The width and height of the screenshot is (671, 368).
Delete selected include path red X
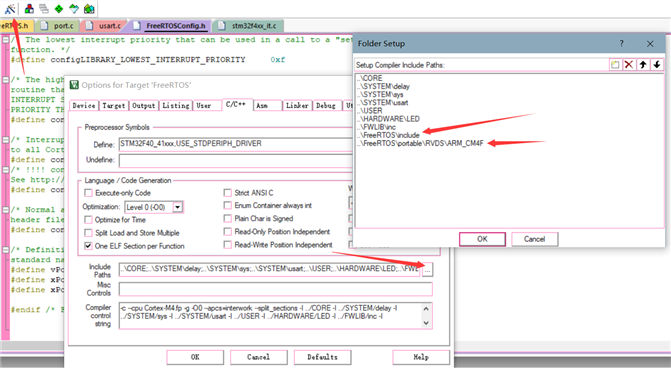[x=629, y=65]
